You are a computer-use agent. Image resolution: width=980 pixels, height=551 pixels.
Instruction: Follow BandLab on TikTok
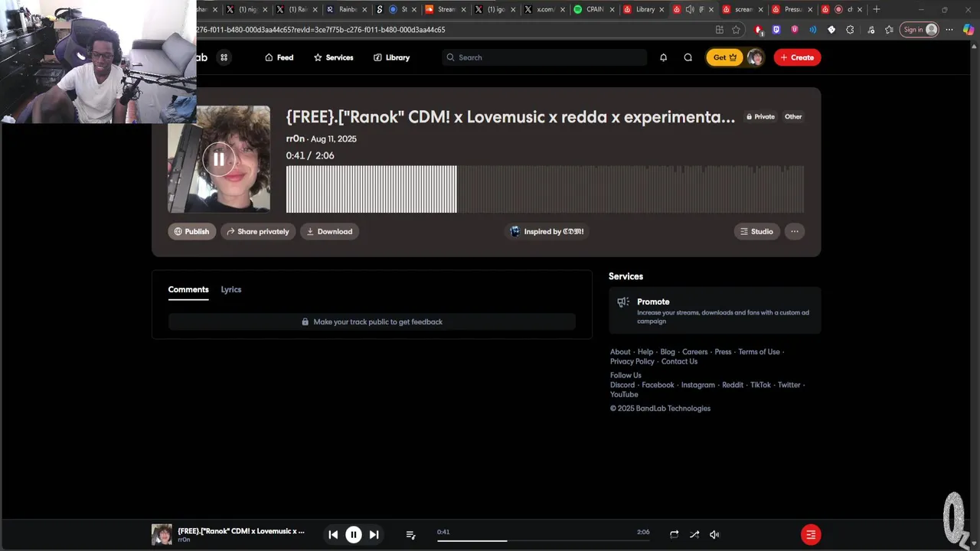click(x=760, y=385)
